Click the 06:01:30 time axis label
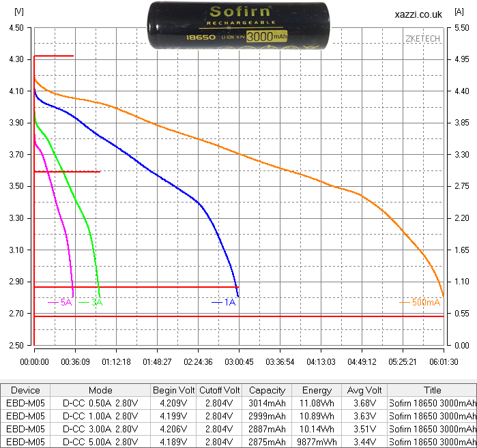The height and width of the screenshot is (448, 477). [x=444, y=361]
